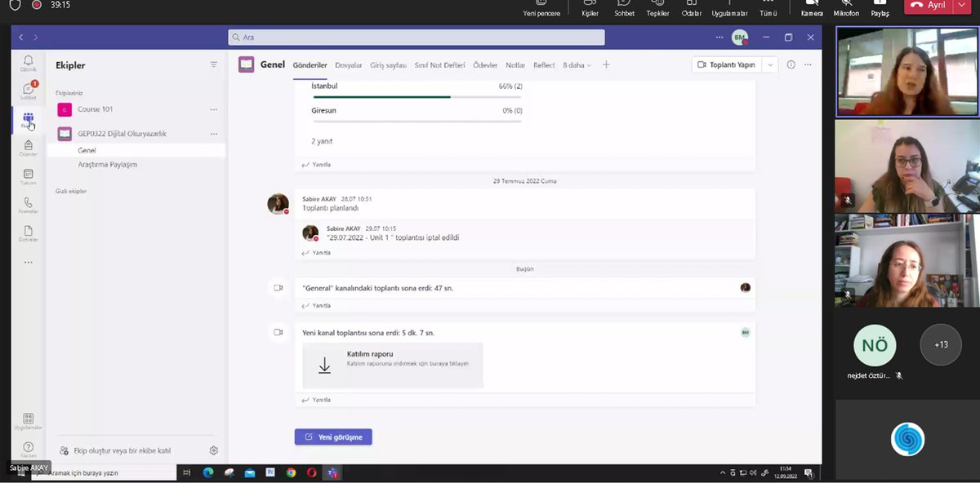Open the Chrome icon in the taskbar

291,472
